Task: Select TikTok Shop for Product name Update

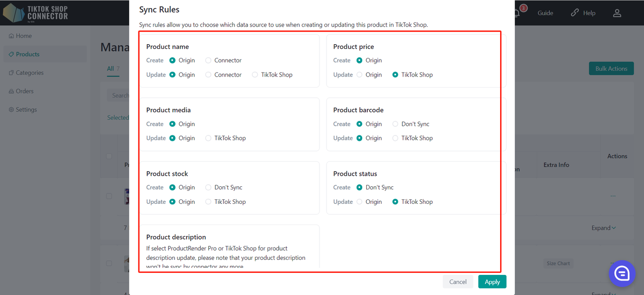Action: pyautogui.click(x=255, y=75)
